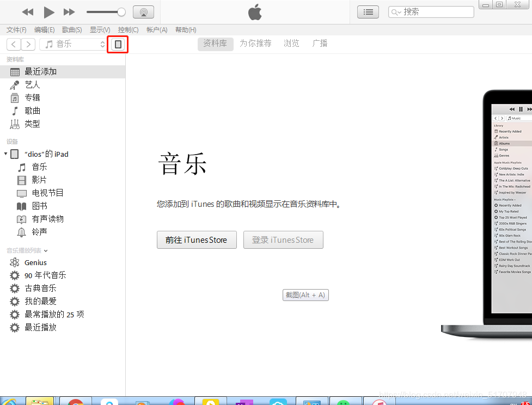Image resolution: width=532 pixels, height=405 pixels.
Task: Open the Up Next list view button
Action: (368, 12)
